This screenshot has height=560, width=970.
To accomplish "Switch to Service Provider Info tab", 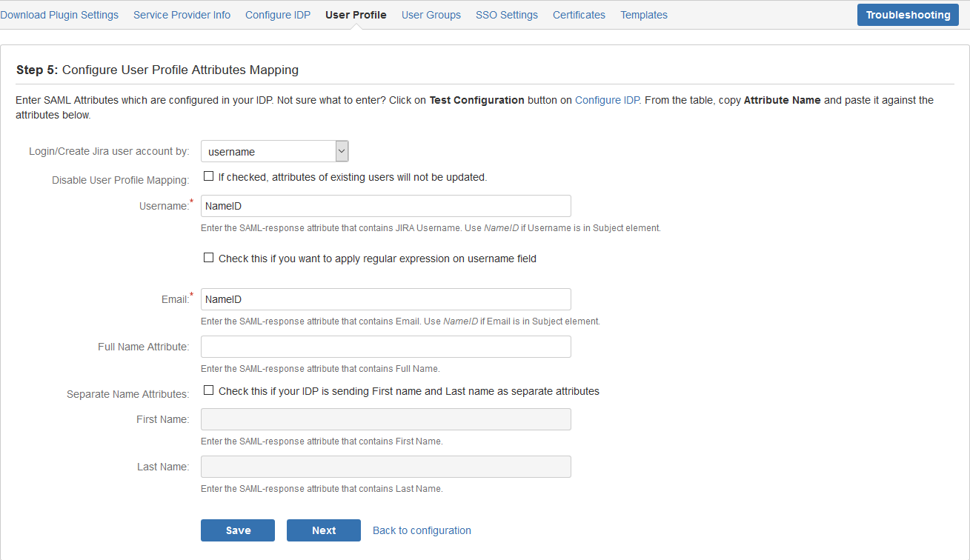I will click(182, 15).
